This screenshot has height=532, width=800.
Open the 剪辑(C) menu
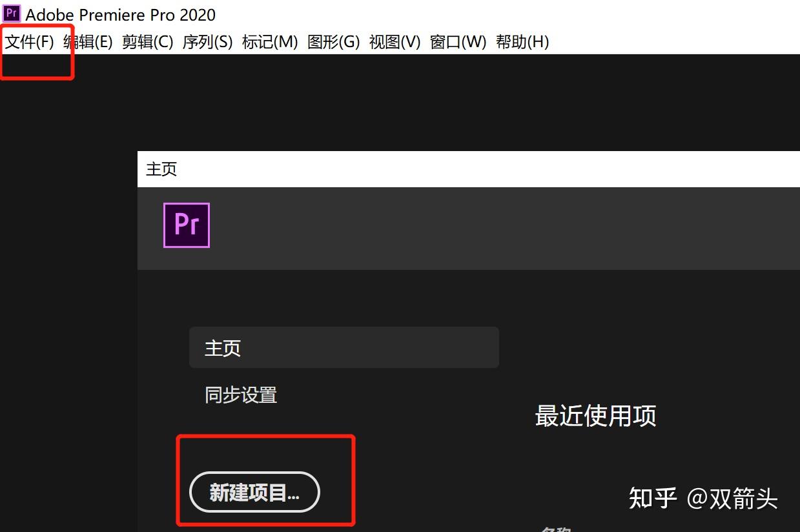[x=147, y=41]
